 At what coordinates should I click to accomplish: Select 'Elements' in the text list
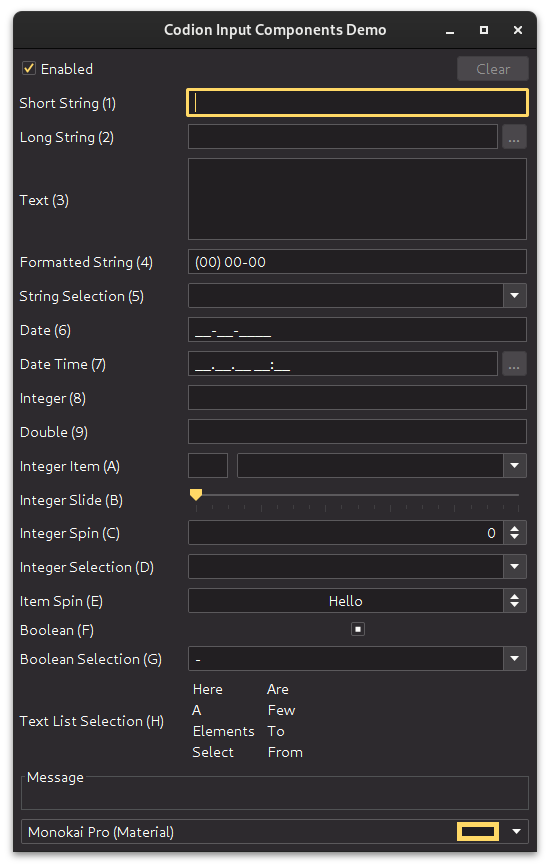coord(224,731)
